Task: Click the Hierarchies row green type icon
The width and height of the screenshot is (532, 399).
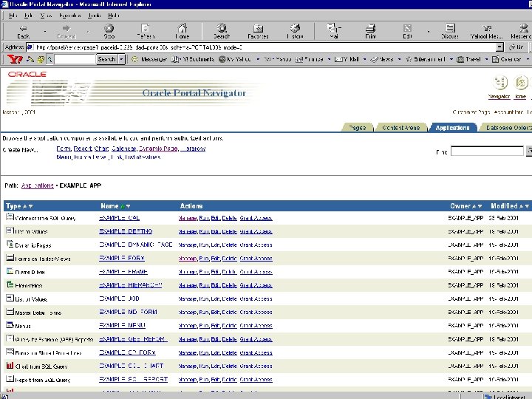Action: pyautogui.click(x=10, y=284)
